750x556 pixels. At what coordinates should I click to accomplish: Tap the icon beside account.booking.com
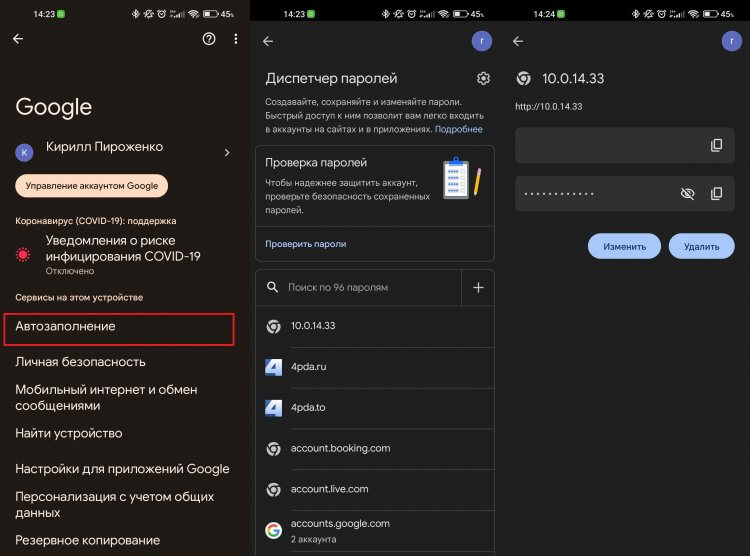tap(274, 449)
